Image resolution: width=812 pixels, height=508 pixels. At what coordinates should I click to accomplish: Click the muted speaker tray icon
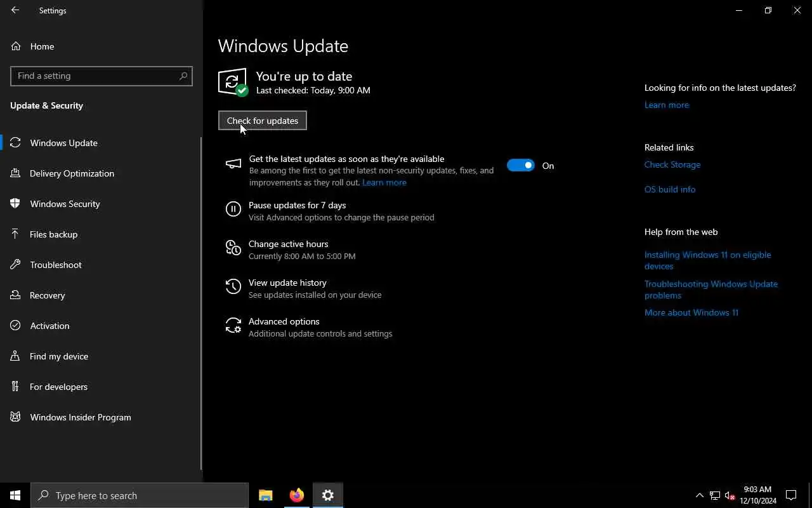coord(730,495)
